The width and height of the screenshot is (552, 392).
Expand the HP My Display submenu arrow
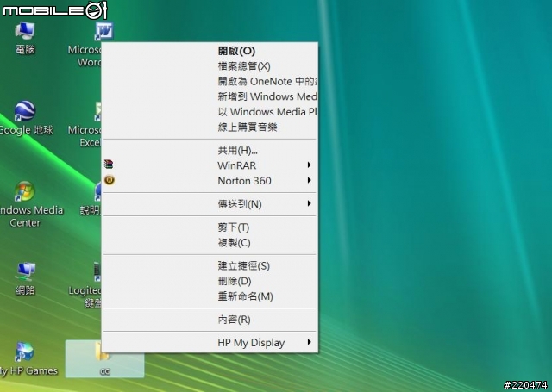309,342
